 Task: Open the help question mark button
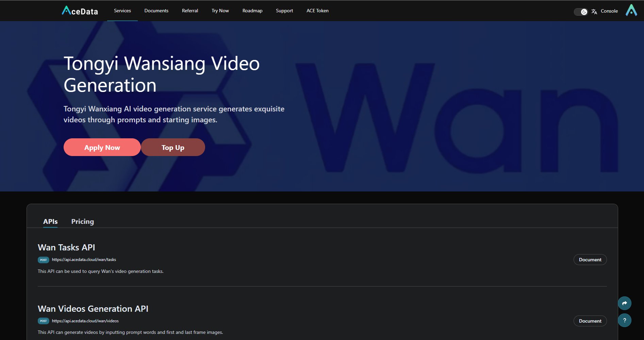pos(625,320)
